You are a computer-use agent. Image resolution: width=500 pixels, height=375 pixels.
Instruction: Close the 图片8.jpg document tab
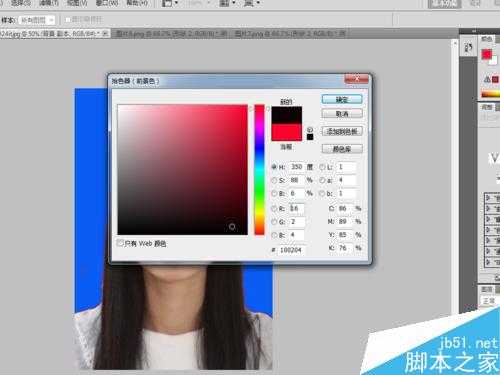(x=224, y=34)
